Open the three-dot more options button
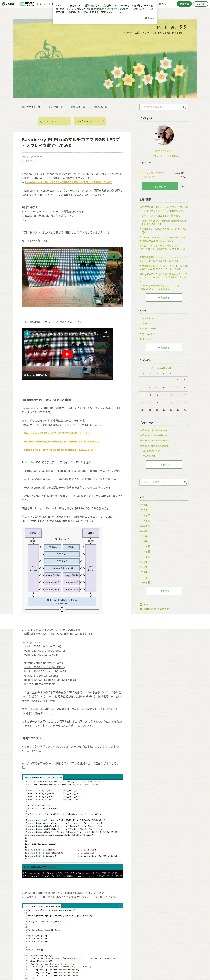The width and height of the screenshot is (210, 980). pyautogui.click(x=183, y=186)
